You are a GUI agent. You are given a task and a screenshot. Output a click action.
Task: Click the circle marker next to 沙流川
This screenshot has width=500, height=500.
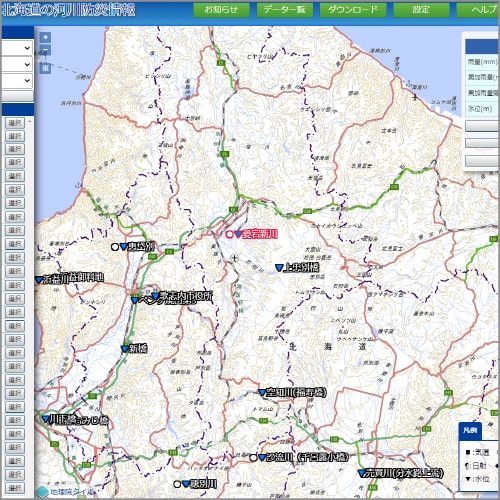253,458
